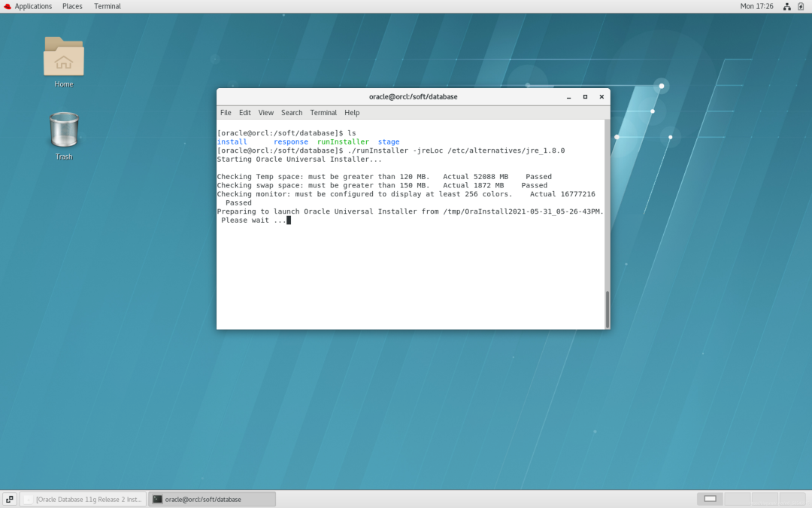Click the show desktop icon in taskbar
This screenshot has width=812, height=508.
[x=9, y=498]
